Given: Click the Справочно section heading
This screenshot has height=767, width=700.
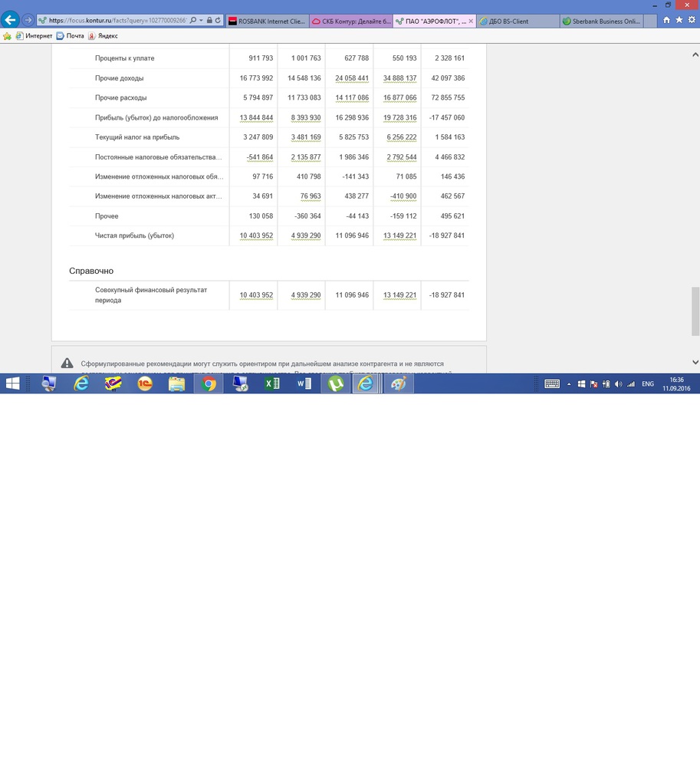Looking at the screenshot, I should click(91, 271).
